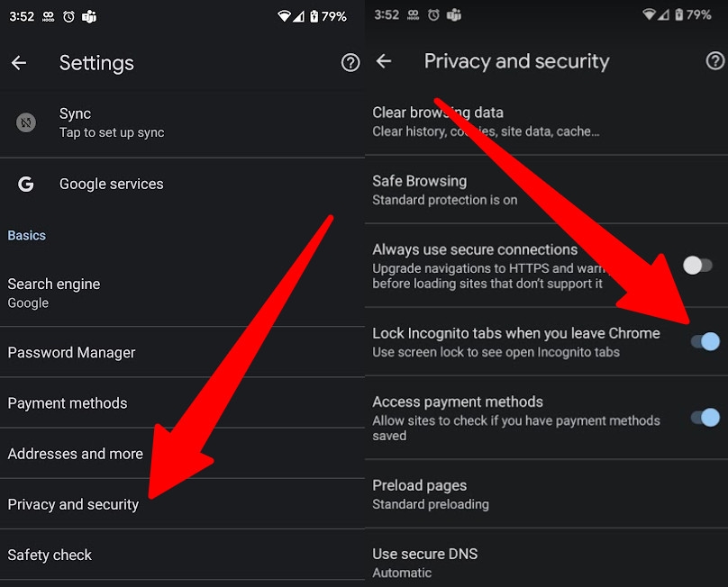Tap the sync-off icon next to Sync
The height and width of the screenshot is (587, 728).
click(x=26, y=122)
